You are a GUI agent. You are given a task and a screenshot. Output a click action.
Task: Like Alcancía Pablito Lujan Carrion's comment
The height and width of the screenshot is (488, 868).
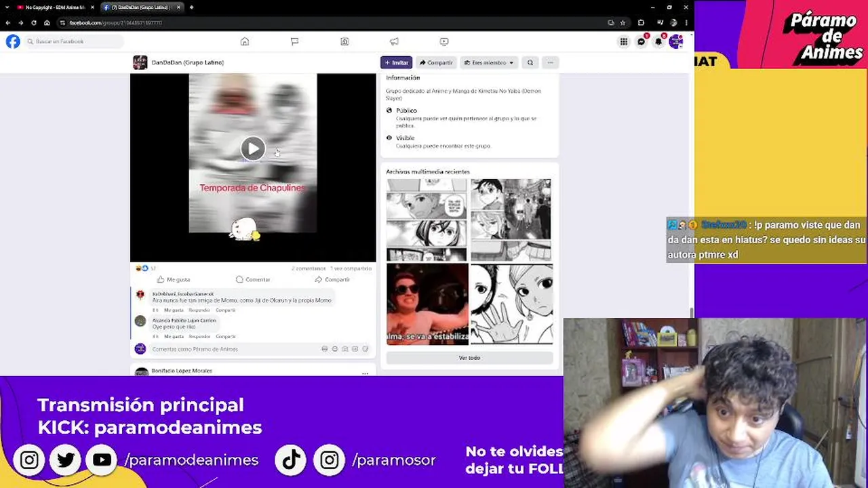(174, 336)
